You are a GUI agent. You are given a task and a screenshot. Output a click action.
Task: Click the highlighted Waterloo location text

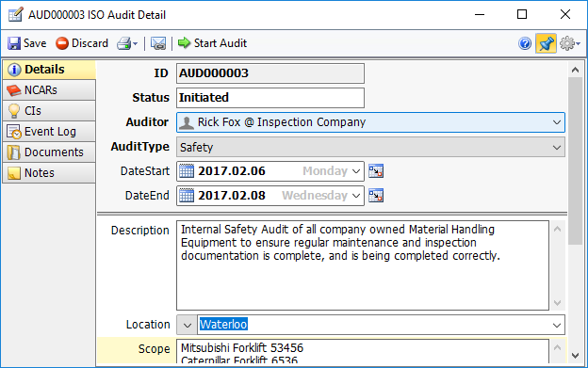tap(223, 324)
